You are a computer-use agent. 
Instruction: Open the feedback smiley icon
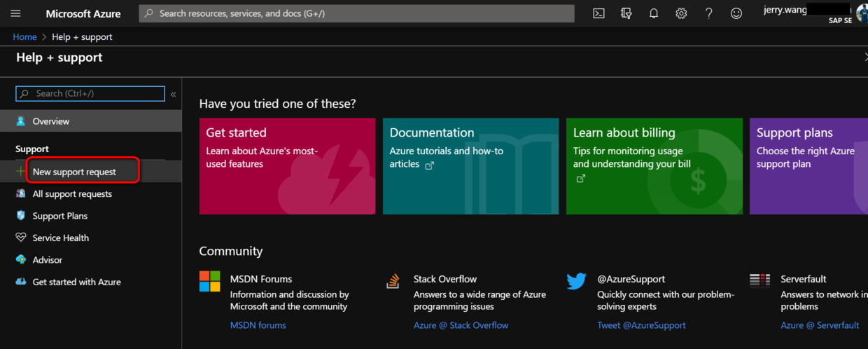[x=736, y=13]
